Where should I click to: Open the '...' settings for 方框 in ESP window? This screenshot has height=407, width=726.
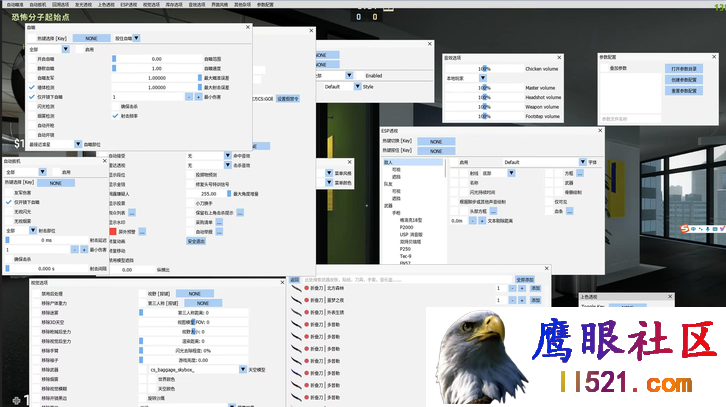[x=580, y=173]
